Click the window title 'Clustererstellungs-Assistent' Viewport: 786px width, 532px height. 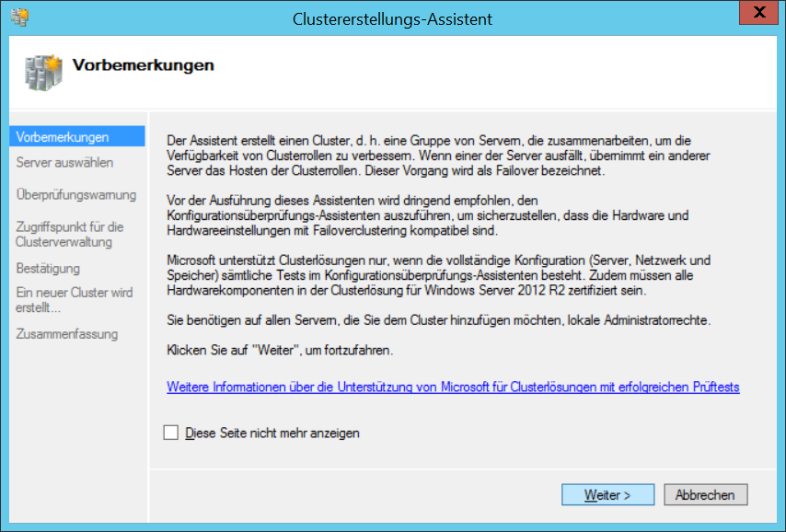click(x=392, y=19)
